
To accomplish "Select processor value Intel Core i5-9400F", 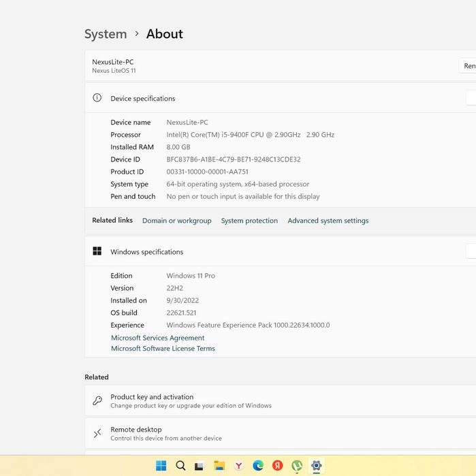I will 250,135.
